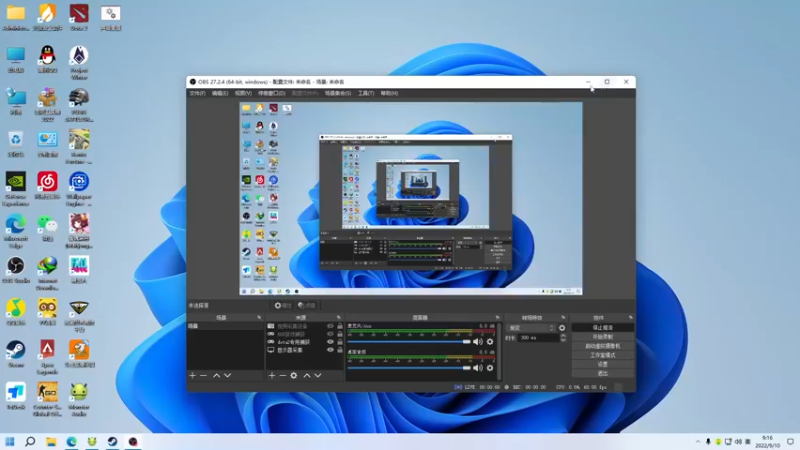Image resolution: width=800 pixels, height=450 pixels.
Task: Pop out the 转场特效 dock
Action: pos(563,317)
